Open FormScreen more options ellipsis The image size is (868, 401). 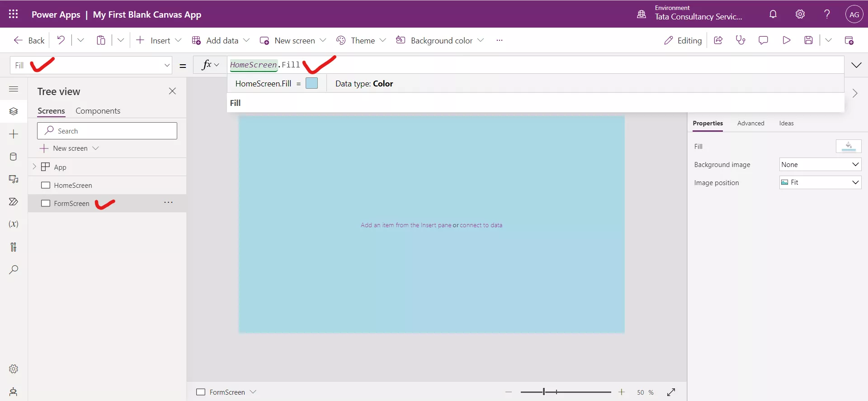pyautogui.click(x=168, y=202)
